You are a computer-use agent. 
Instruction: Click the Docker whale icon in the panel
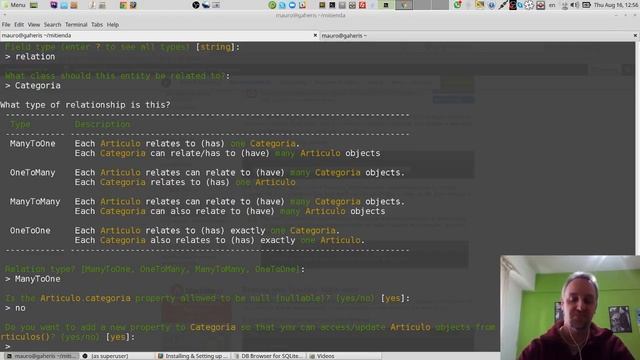tap(206, 5)
